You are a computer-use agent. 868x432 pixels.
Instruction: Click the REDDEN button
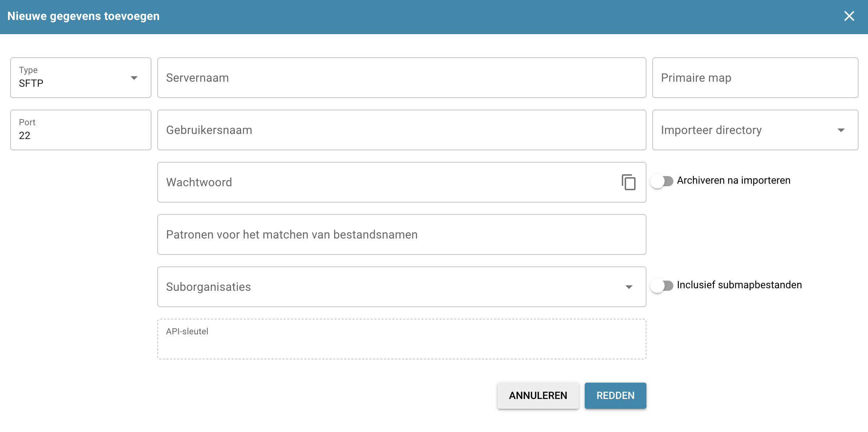coord(615,396)
